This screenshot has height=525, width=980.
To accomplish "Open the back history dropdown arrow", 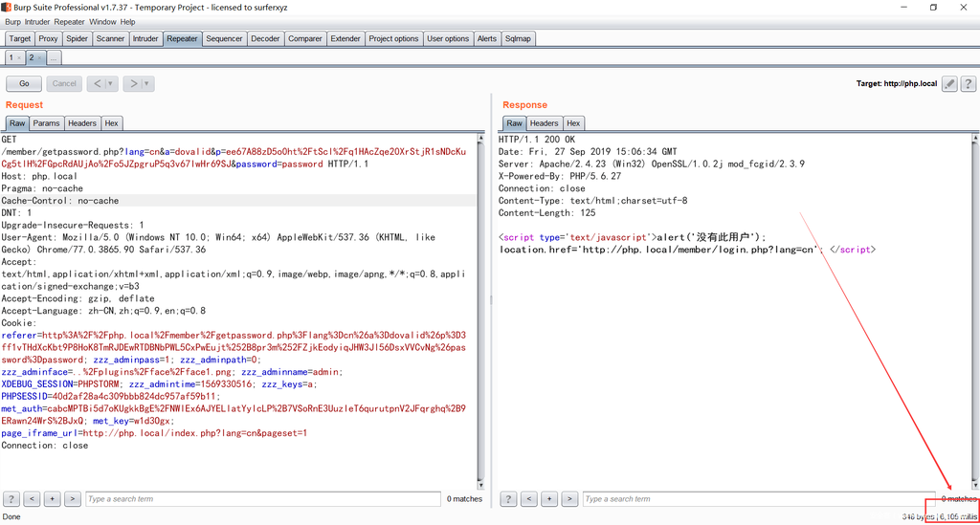I will tap(111, 83).
